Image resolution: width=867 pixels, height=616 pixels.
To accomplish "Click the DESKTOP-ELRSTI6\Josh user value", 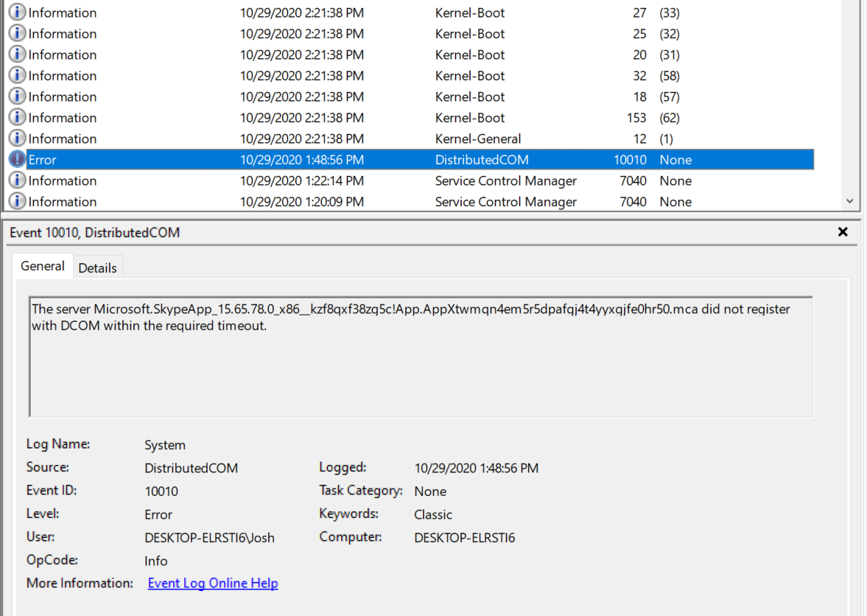I will click(x=209, y=538).
